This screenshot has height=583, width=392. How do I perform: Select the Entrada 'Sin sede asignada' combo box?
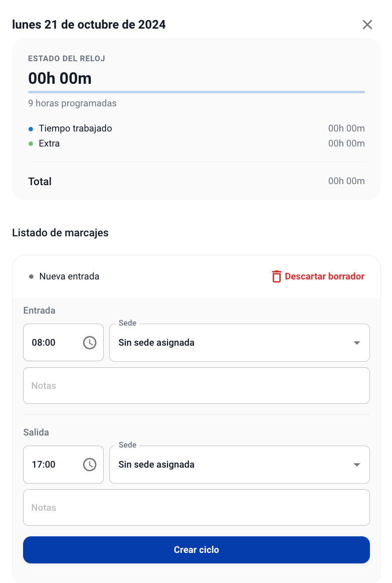231,343
